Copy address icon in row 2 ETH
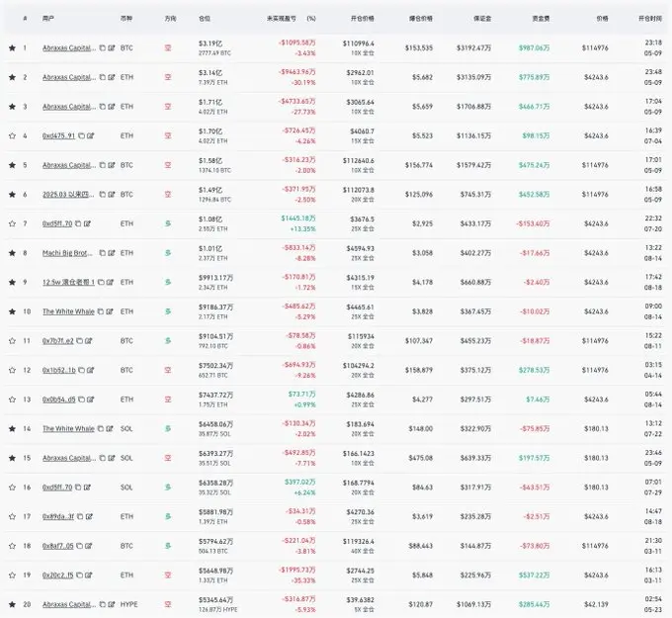 tap(103, 77)
